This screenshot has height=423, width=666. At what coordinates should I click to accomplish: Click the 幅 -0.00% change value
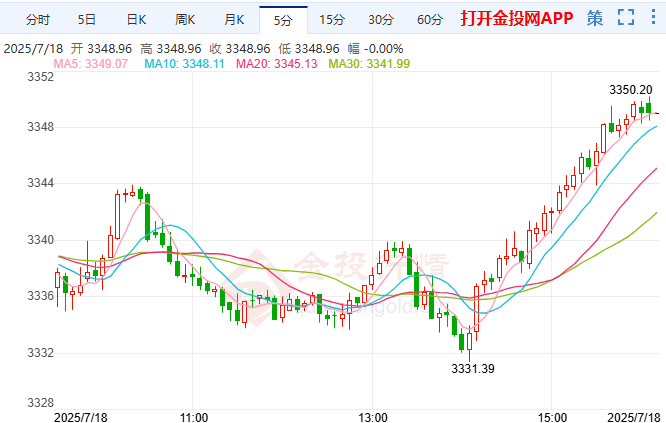pyautogui.click(x=375, y=49)
